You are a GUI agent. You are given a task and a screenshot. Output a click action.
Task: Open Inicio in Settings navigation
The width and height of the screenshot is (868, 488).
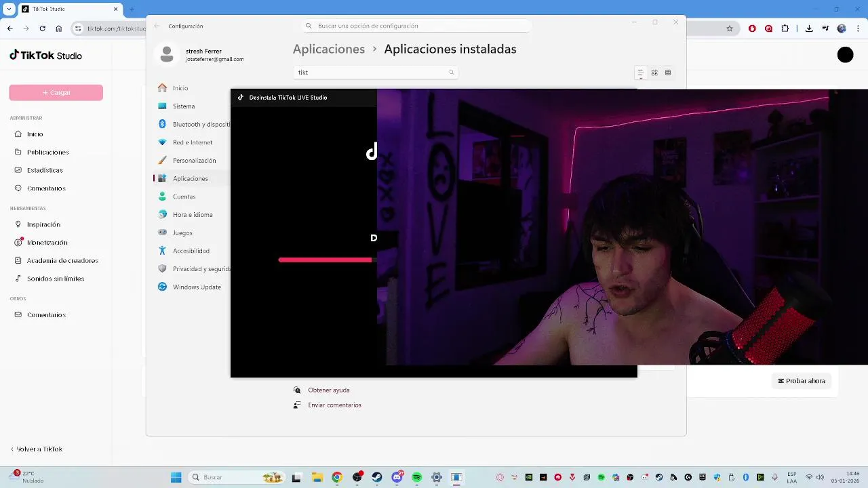tap(180, 88)
